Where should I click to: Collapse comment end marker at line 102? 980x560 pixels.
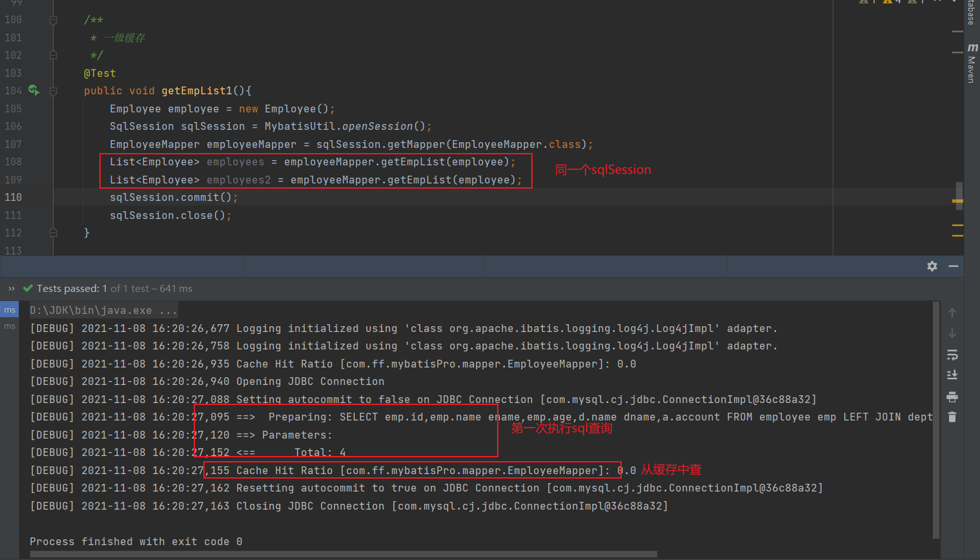pos(54,56)
